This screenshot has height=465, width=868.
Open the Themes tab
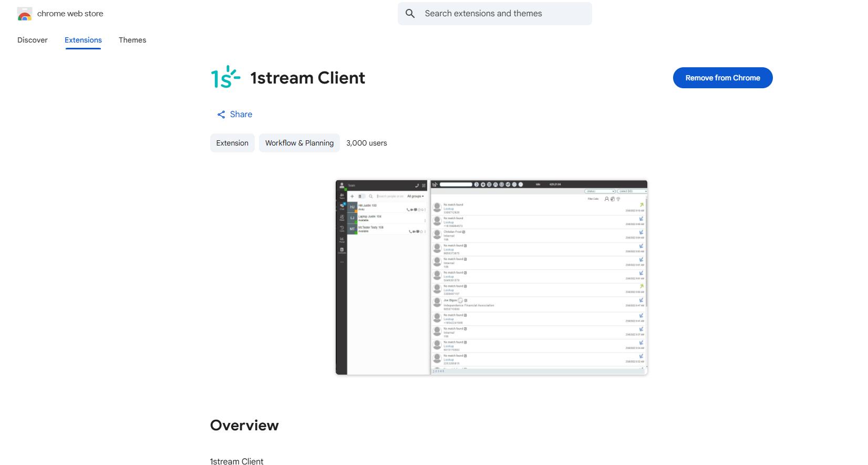pyautogui.click(x=132, y=40)
